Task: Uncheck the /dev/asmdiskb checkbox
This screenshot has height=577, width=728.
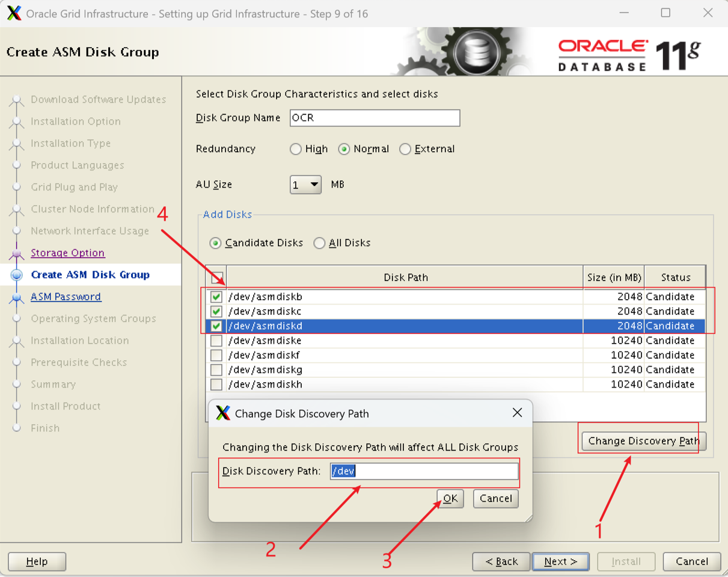Action: 216,297
